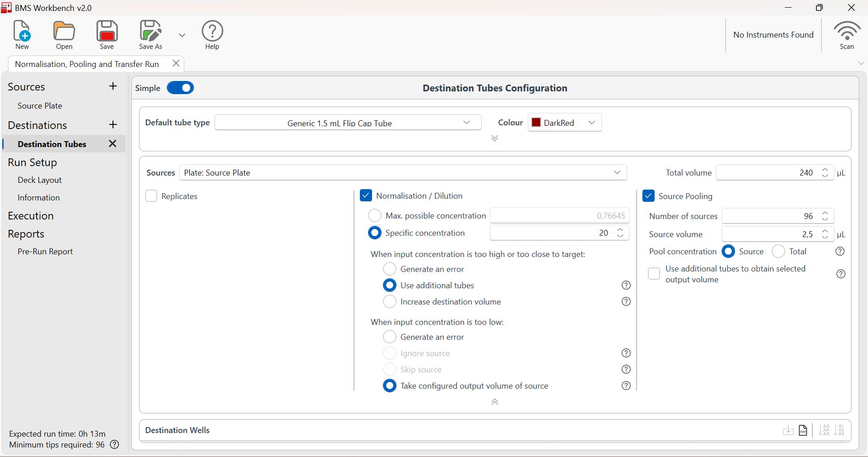Viewport: 868px width, 457px height.
Task: Expand the tab list chevron at right
Action: tap(861, 63)
